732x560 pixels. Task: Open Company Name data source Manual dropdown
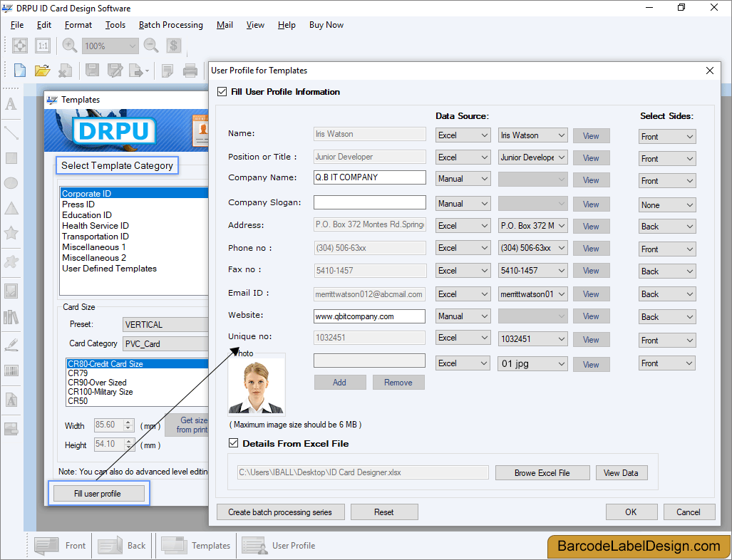click(463, 179)
